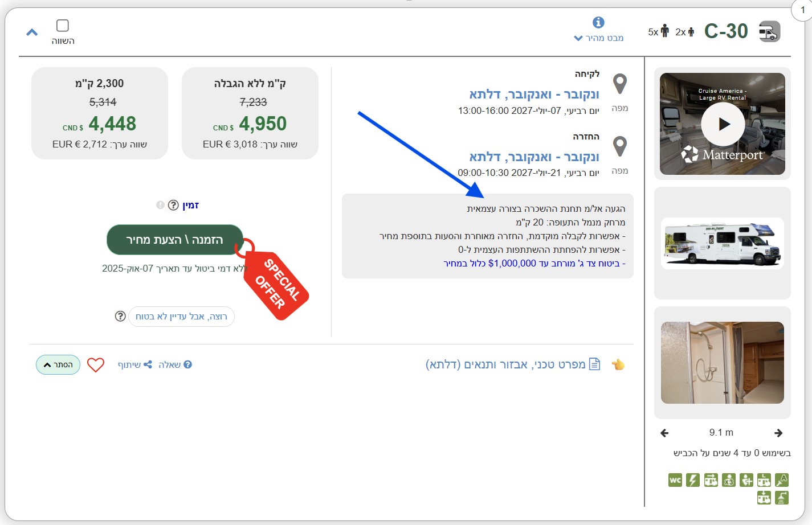Go to next image with right arrow
This screenshot has height=525, width=812.
click(778, 433)
